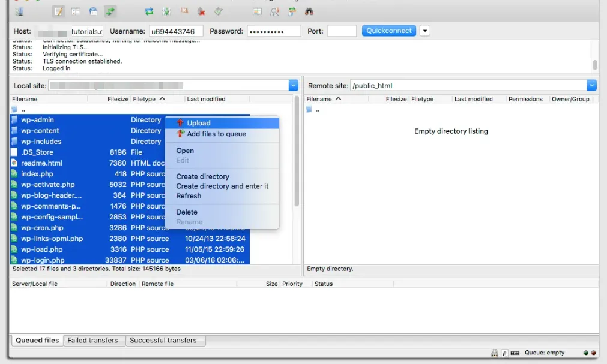Viewport: 607px width, 364px height.
Task: Click the keyboard-shaped status bar icon
Action: tap(515, 353)
